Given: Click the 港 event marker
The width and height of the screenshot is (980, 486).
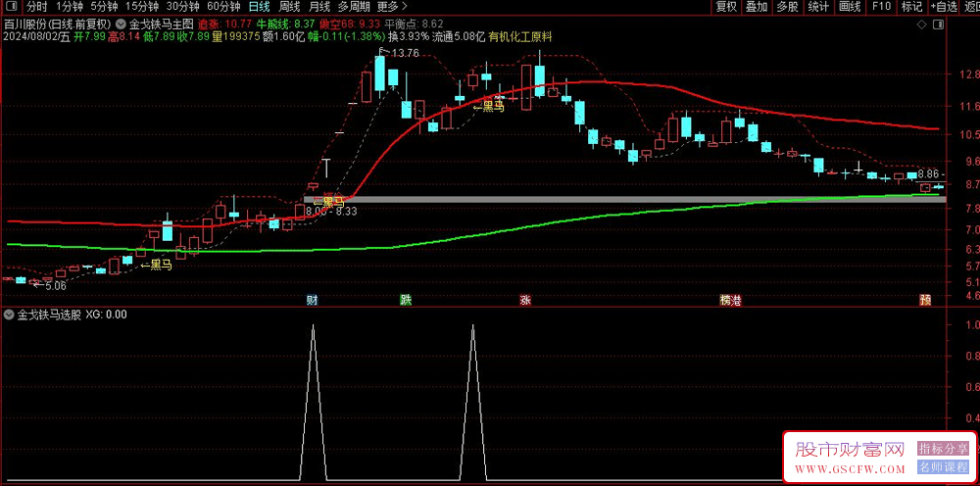Looking at the screenshot, I should (x=736, y=301).
